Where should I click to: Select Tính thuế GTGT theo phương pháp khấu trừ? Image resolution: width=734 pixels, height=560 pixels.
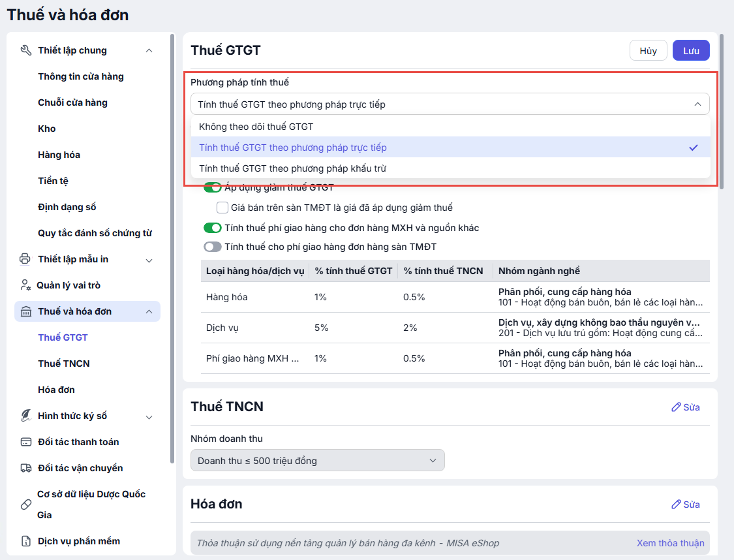292,168
